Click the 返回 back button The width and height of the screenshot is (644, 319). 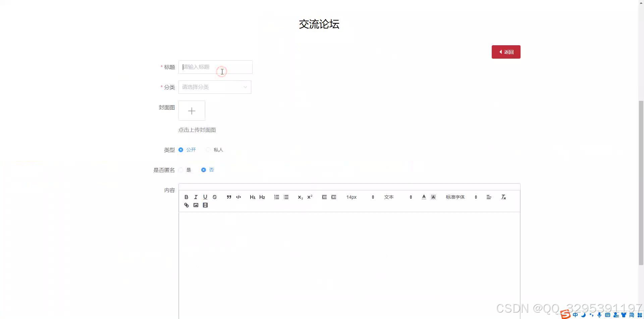click(506, 52)
